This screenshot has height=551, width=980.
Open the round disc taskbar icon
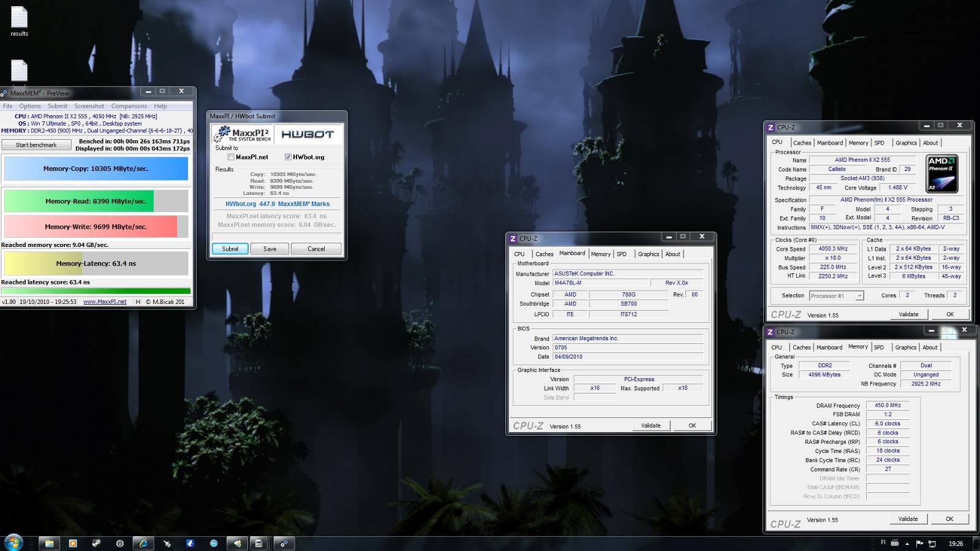coord(120,543)
